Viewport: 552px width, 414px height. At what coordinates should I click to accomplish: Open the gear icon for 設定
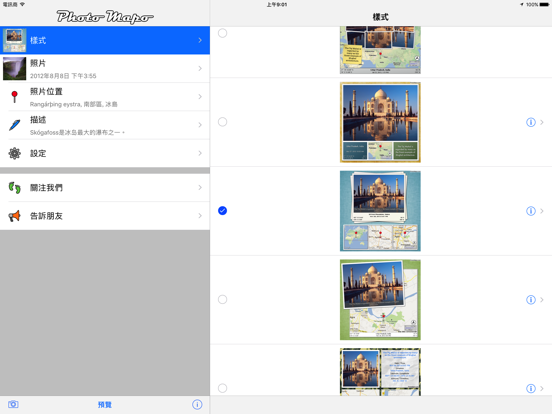point(14,153)
